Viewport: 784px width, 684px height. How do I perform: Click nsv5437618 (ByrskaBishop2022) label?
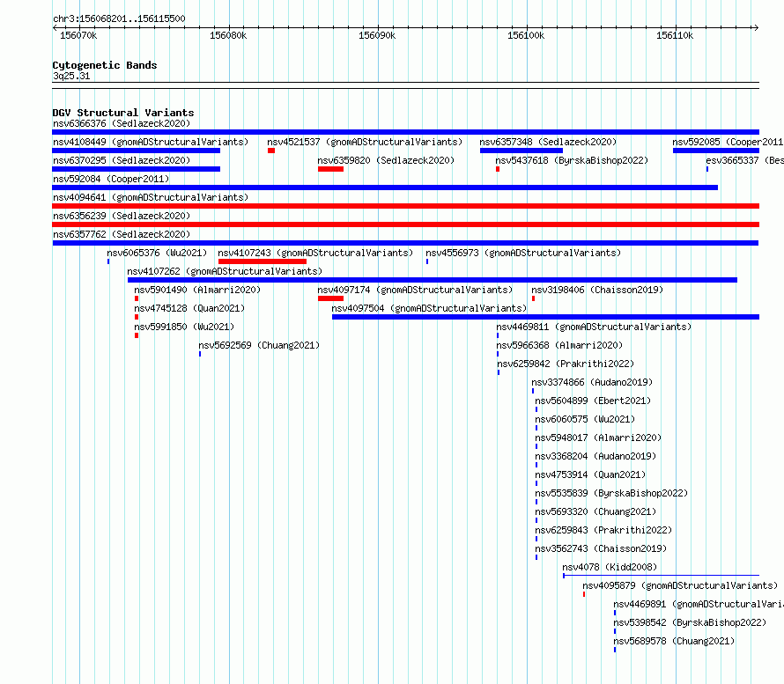click(x=572, y=160)
